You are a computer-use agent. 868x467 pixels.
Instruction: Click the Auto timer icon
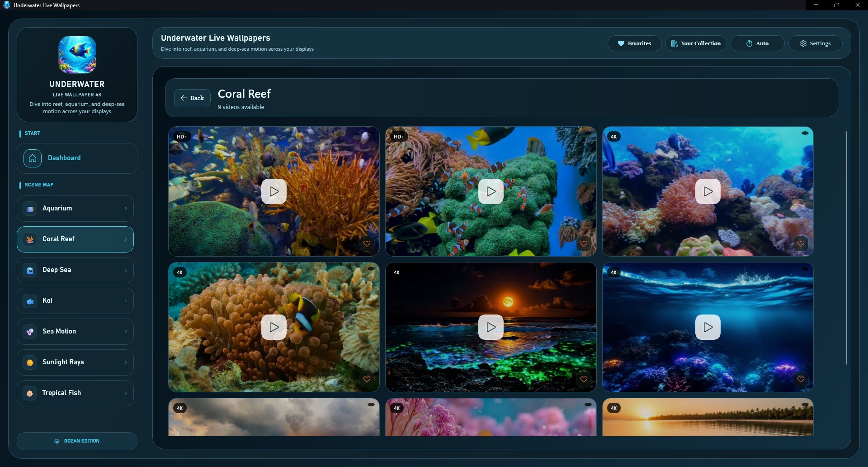tap(749, 43)
